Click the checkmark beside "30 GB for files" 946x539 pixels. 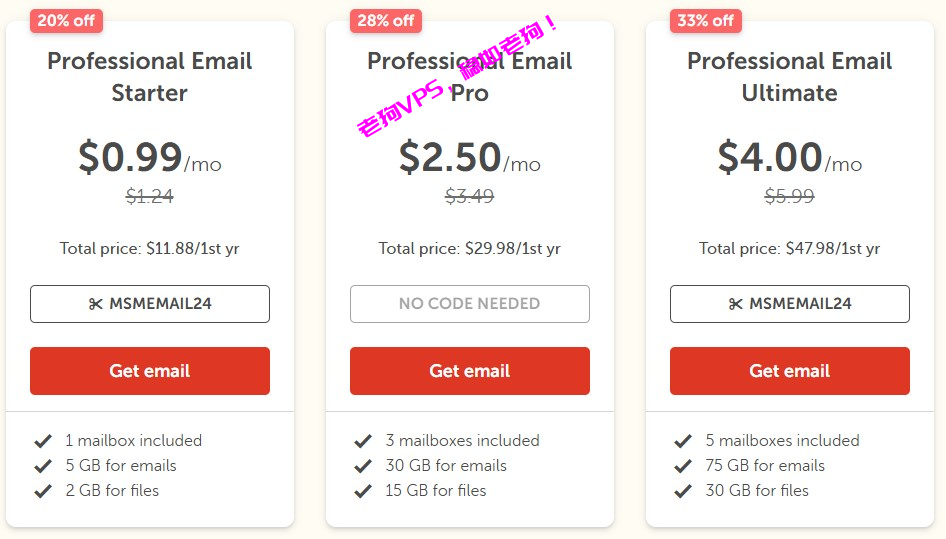683,491
